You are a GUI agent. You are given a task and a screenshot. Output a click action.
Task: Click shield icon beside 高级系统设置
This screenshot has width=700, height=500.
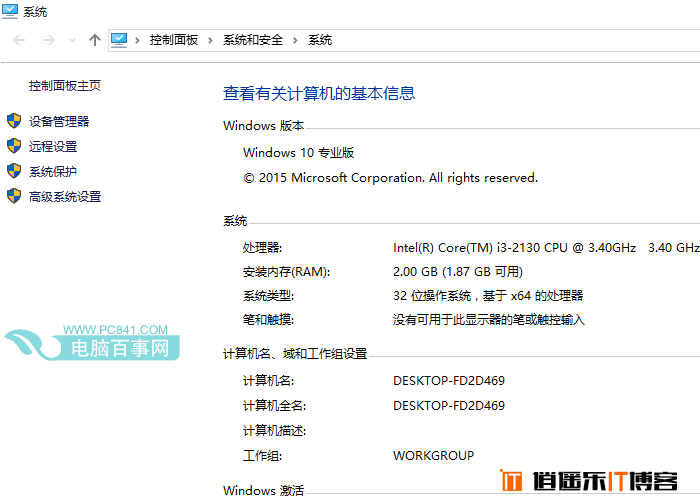tap(14, 196)
